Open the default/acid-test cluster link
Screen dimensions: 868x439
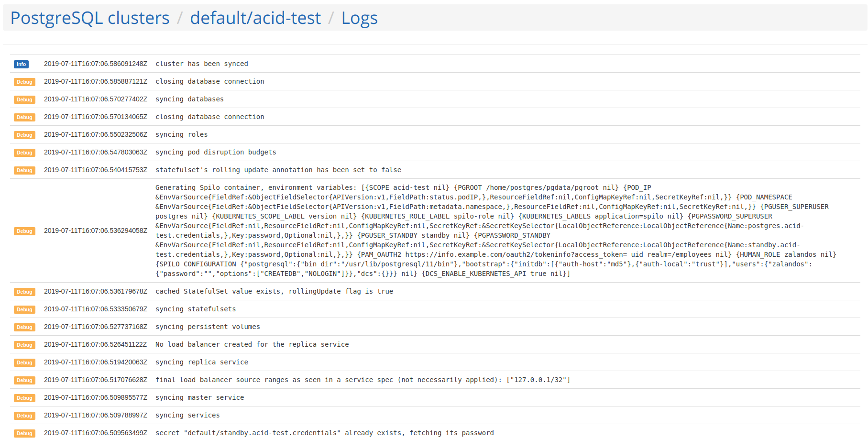pyautogui.click(x=255, y=18)
